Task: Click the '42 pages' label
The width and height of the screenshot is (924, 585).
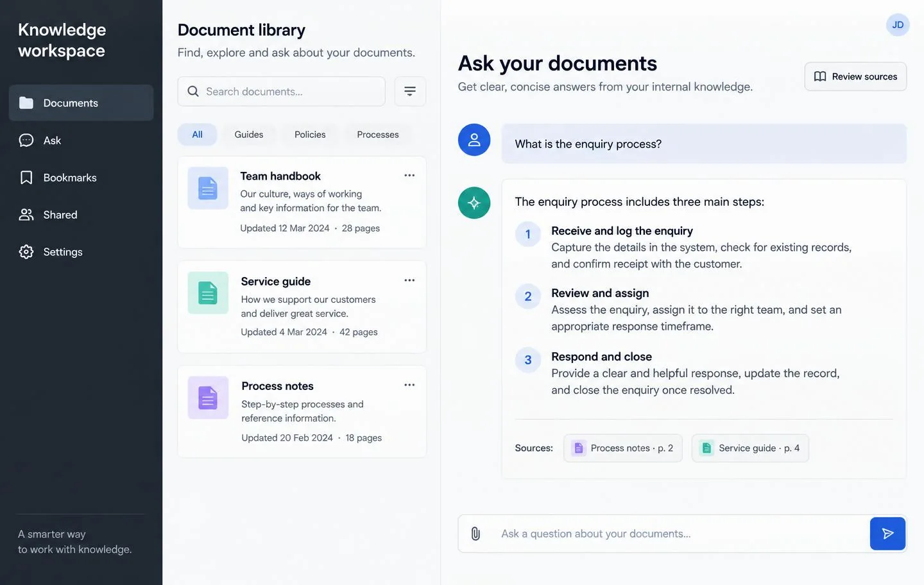Action: [x=359, y=332]
